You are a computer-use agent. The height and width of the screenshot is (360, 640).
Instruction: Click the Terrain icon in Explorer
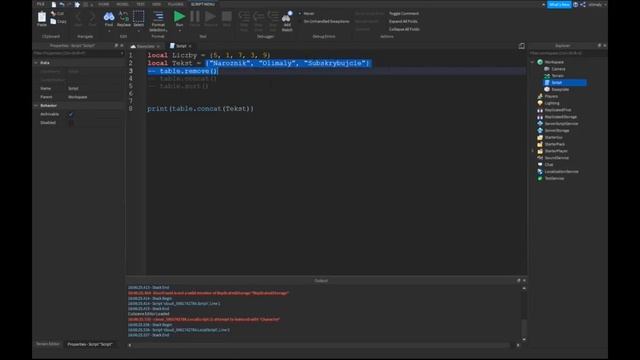coord(547,76)
